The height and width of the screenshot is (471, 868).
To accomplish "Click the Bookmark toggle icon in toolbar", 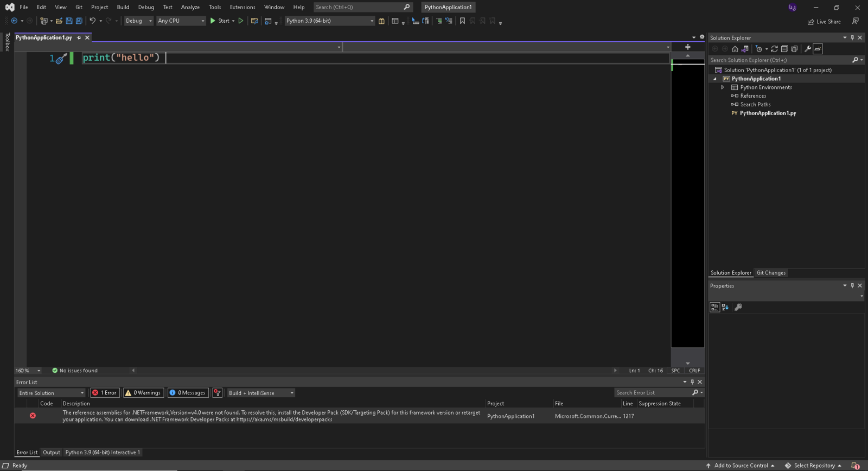I will pyautogui.click(x=462, y=21).
